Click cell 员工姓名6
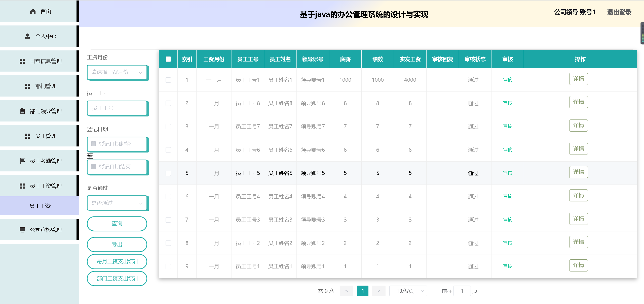644x304 pixels. (280, 150)
